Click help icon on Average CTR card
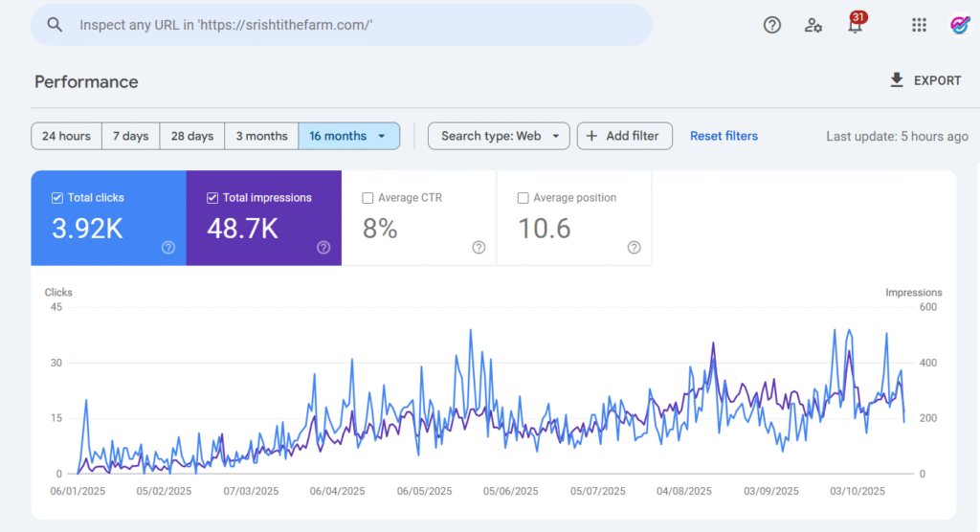Viewport: 980px width, 532px height. pos(479,248)
